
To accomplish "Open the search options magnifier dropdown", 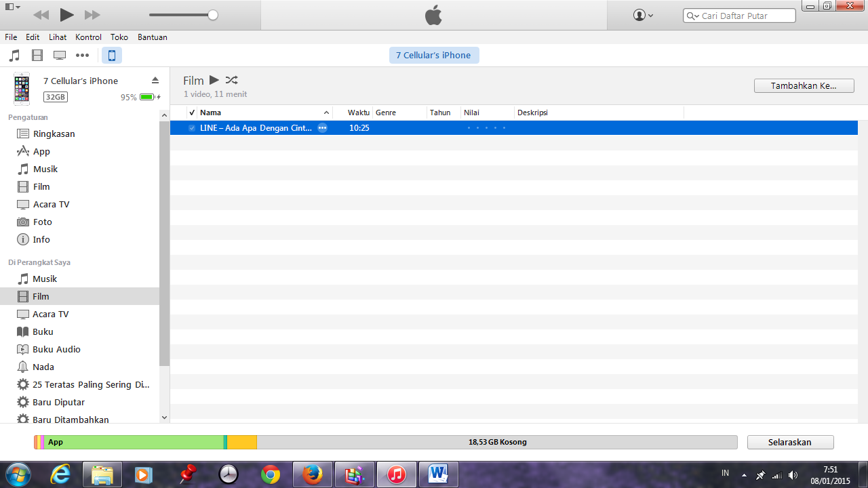I will tap(692, 16).
